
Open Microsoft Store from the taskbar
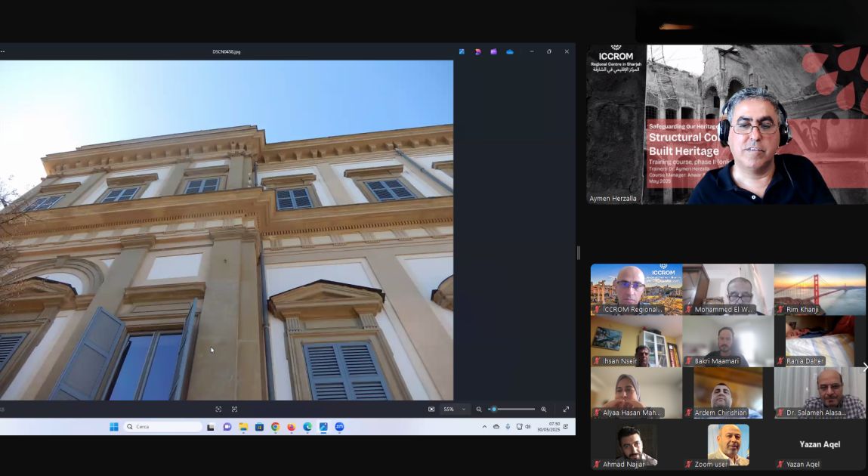(259, 427)
